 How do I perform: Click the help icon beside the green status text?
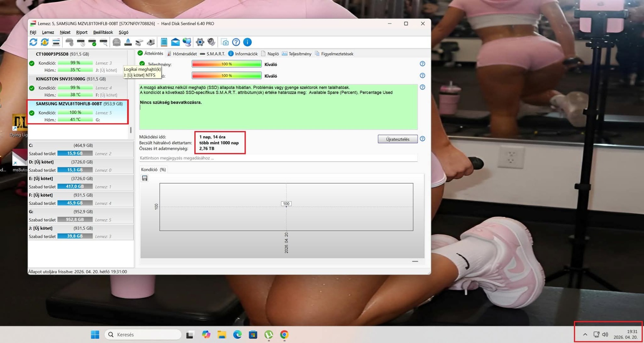(x=422, y=87)
